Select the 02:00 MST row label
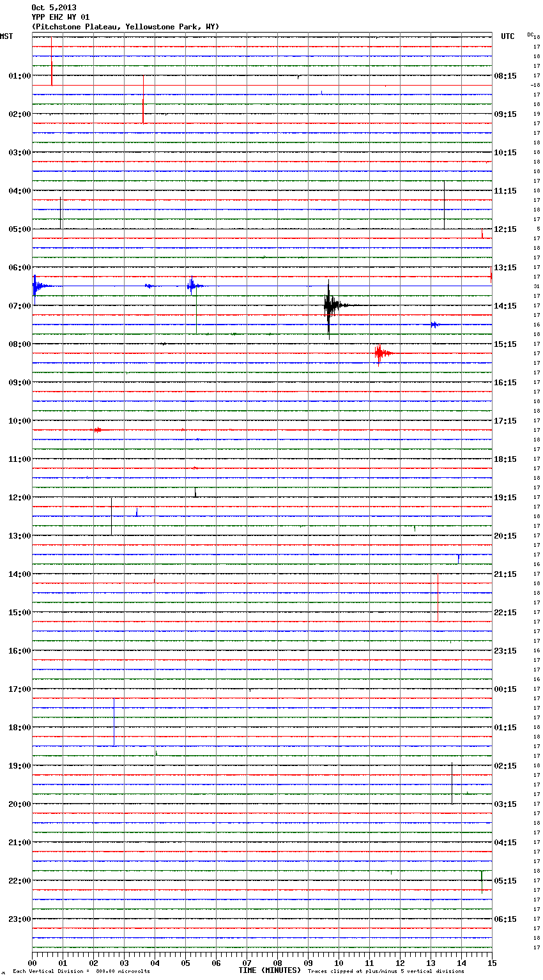This screenshot has width=543, height=980. 20,114
